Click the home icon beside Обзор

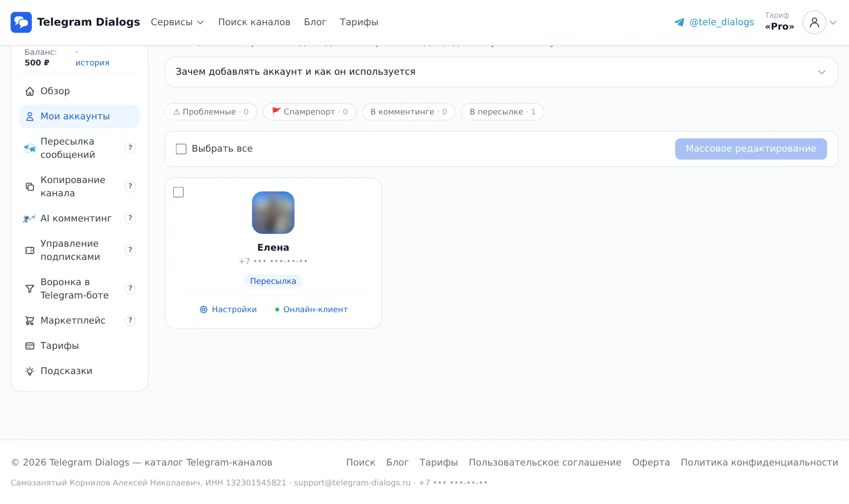[30, 92]
